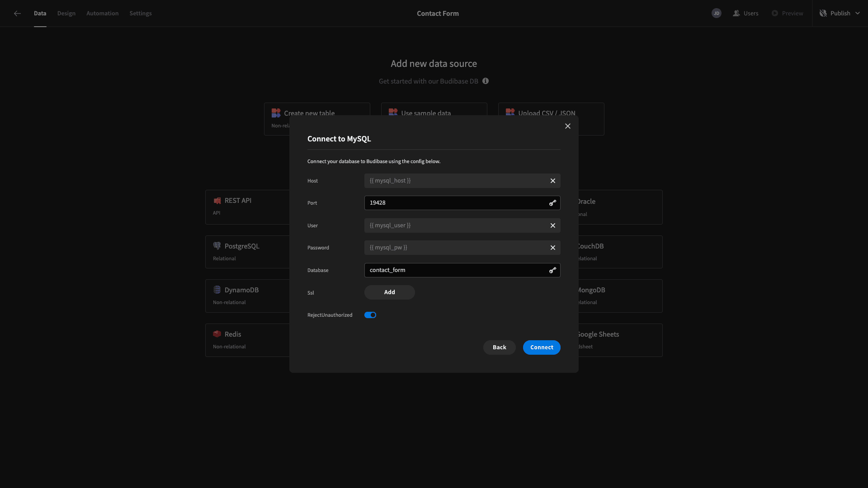
Task: Open the JD user avatar
Action: tap(717, 14)
